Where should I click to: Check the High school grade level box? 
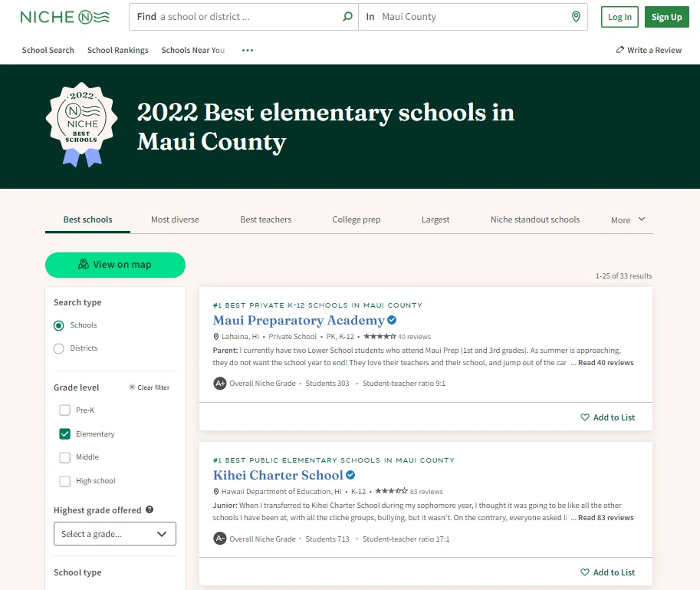[64, 481]
